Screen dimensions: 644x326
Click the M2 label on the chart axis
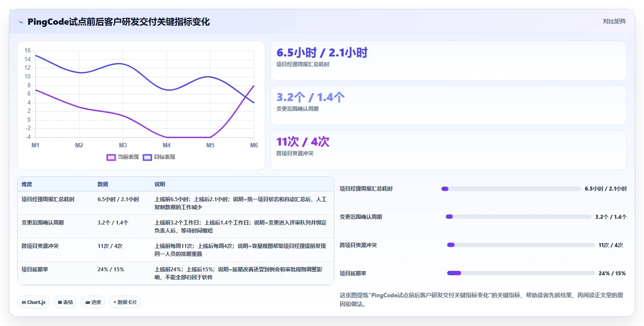(x=79, y=145)
